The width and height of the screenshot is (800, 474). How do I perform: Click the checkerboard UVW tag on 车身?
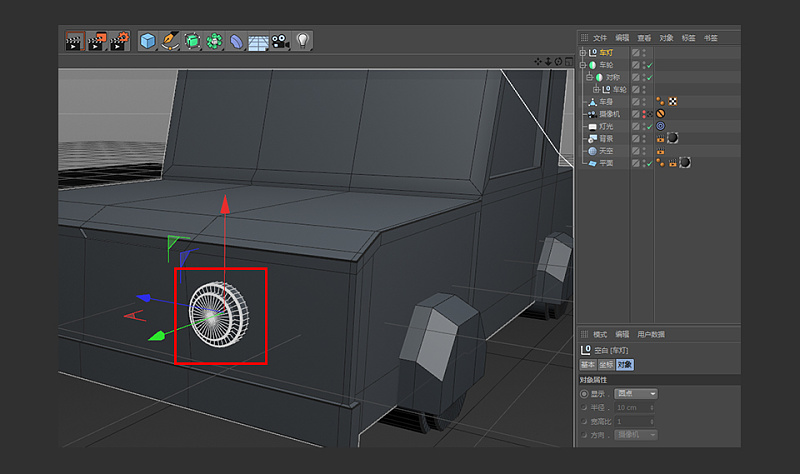coord(673,102)
